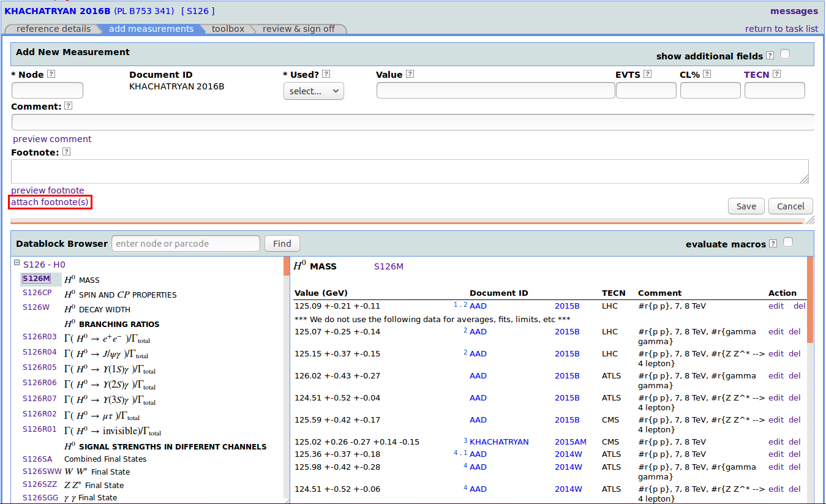Select S126R06 node in tree
The width and height of the screenshot is (826, 504).
point(40,383)
